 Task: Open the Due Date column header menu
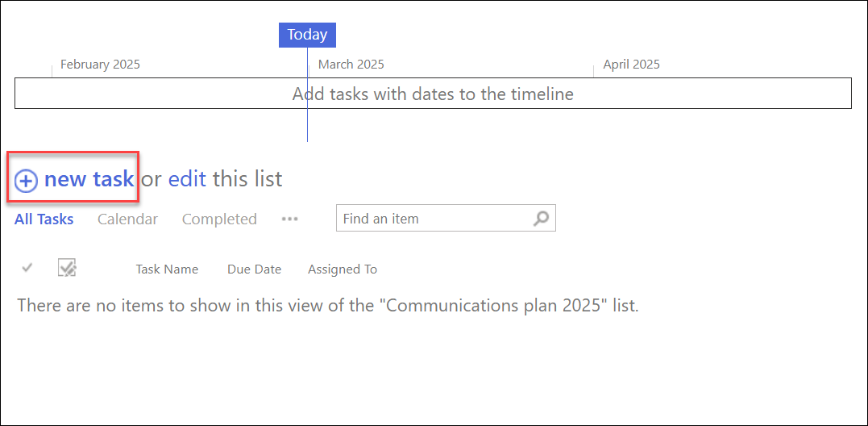(254, 269)
